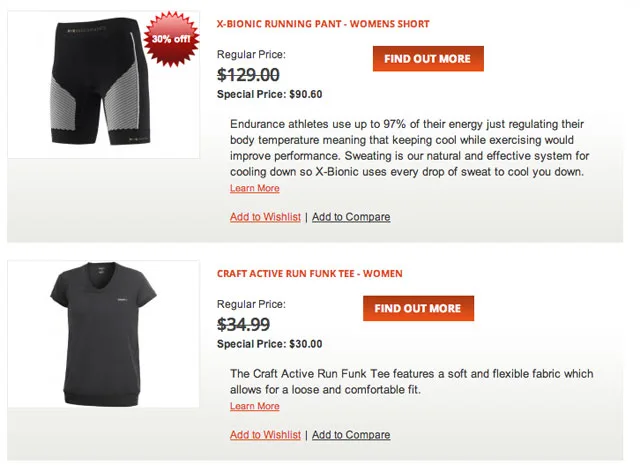Click Find Out More for Craft Funk Tee
640x465 pixels.
(418, 309)
